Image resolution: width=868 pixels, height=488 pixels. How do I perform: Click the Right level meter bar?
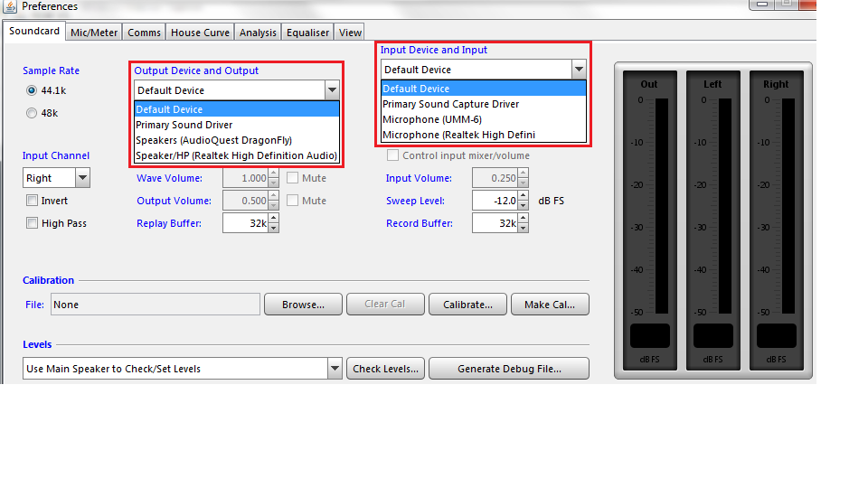click(x=788, y=206)
